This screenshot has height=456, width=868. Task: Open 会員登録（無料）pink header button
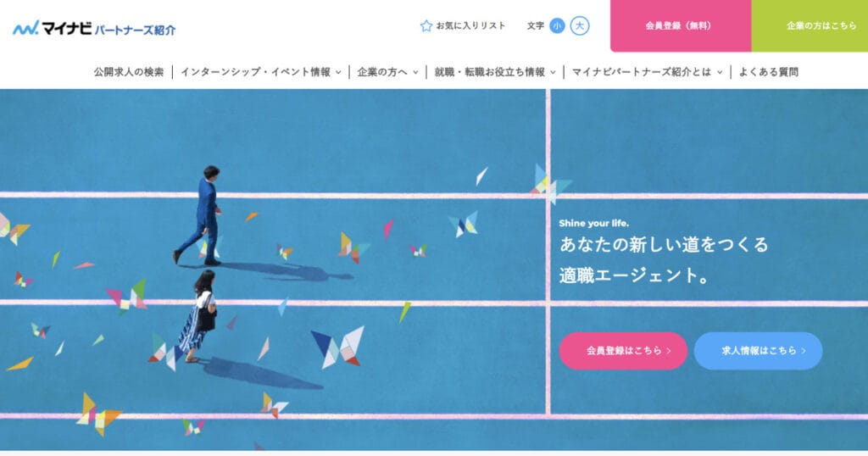[x=681, y=26]
